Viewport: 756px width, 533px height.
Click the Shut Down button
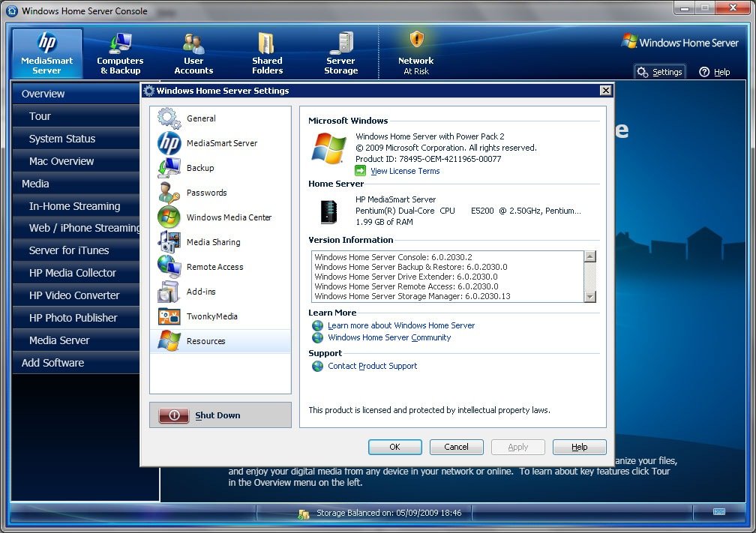220,415
